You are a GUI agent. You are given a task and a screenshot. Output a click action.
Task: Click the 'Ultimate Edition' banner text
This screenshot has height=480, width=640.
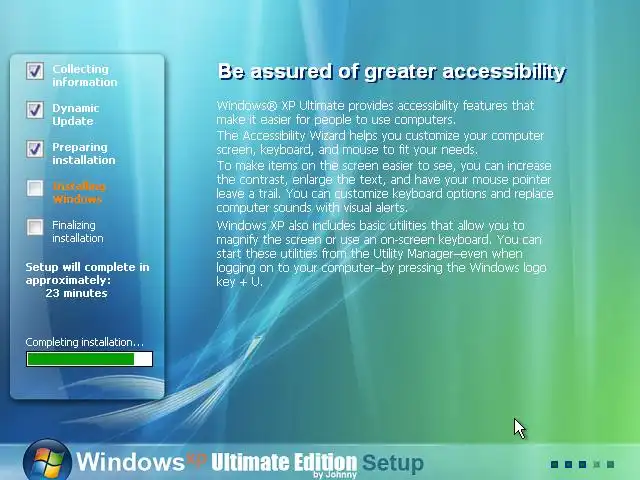pos(284,462)
